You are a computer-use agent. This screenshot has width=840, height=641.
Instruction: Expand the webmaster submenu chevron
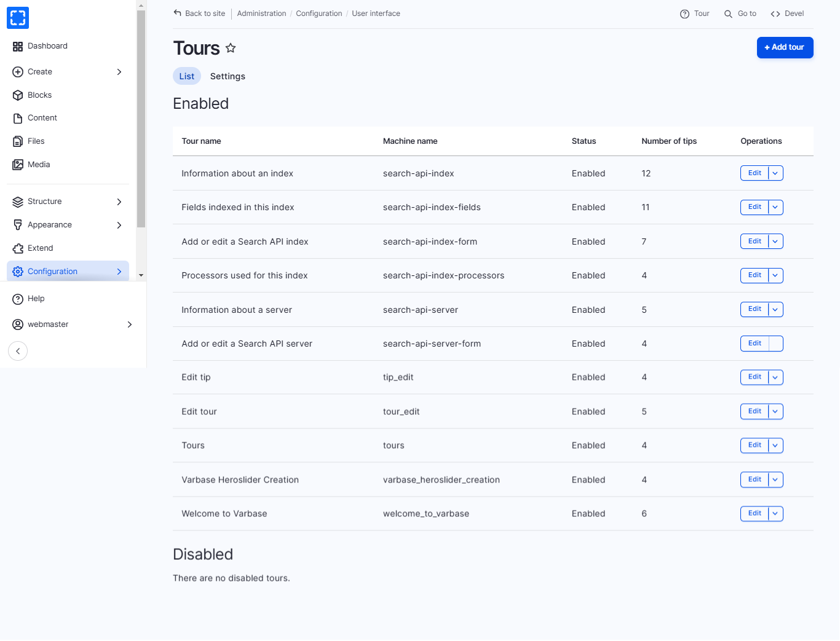[x=130, y=324]
